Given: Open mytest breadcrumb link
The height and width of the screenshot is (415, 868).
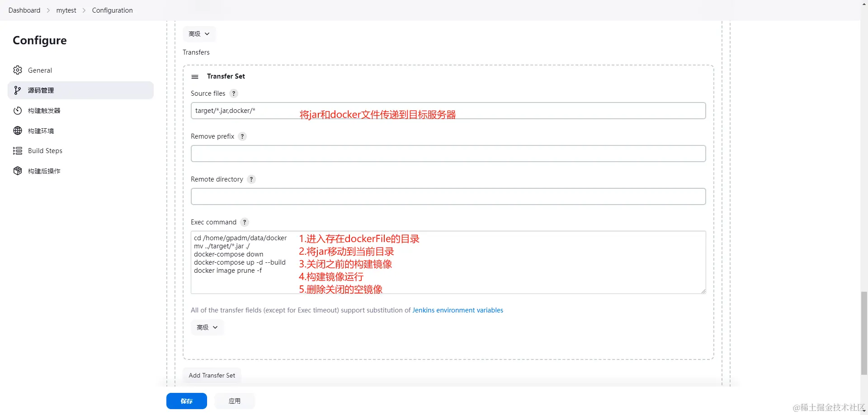Looking at the screenshot, I should [66, 10].
